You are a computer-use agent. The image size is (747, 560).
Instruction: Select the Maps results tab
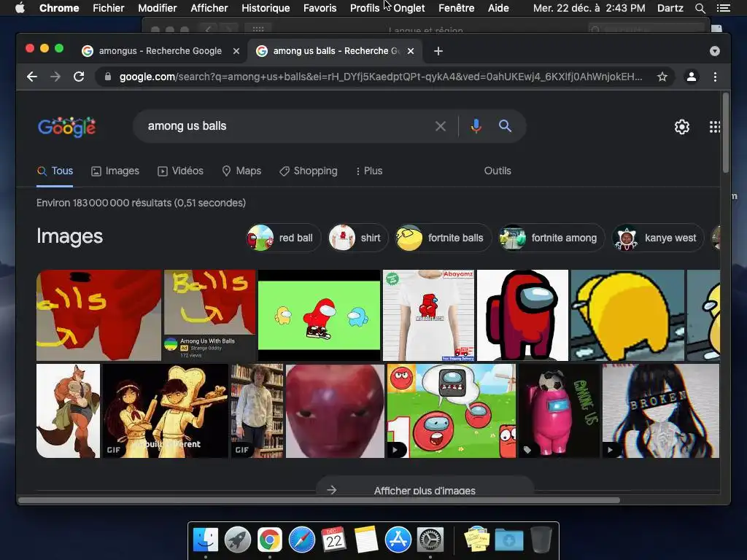tap(241, 171)
